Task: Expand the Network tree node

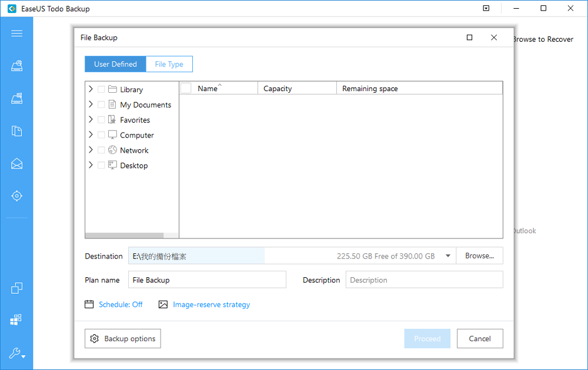Action: click(x=91, y=150)
